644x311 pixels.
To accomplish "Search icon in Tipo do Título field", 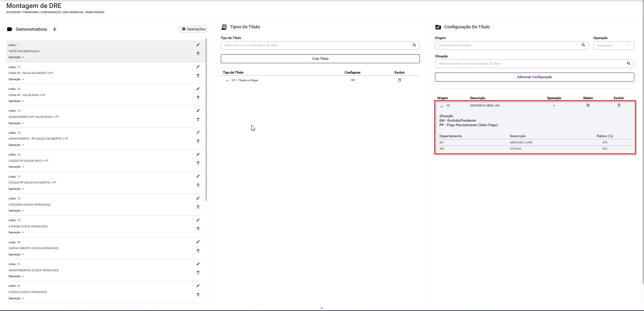I will [x=414, y=45].
